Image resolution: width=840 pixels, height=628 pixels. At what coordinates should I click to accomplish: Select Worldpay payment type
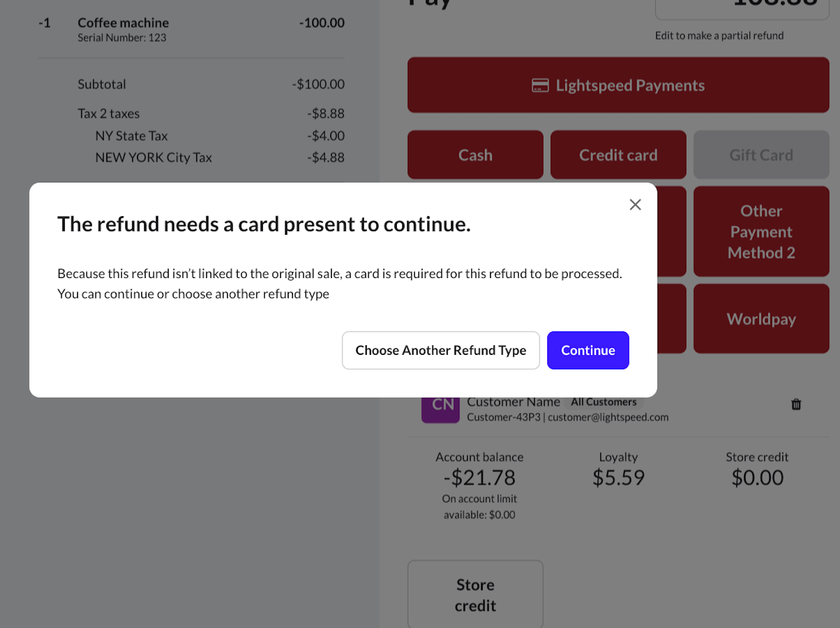coord(761,319)
